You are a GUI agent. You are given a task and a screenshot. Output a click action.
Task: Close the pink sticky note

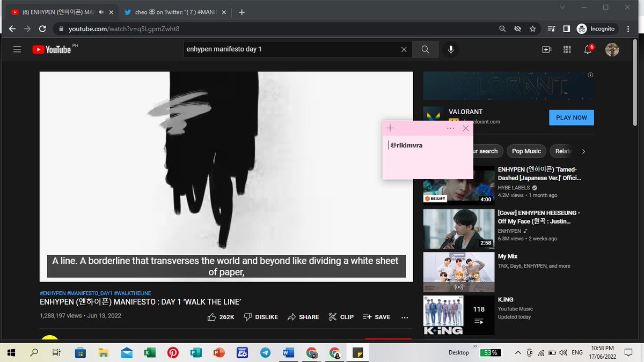tap(465, 128)
